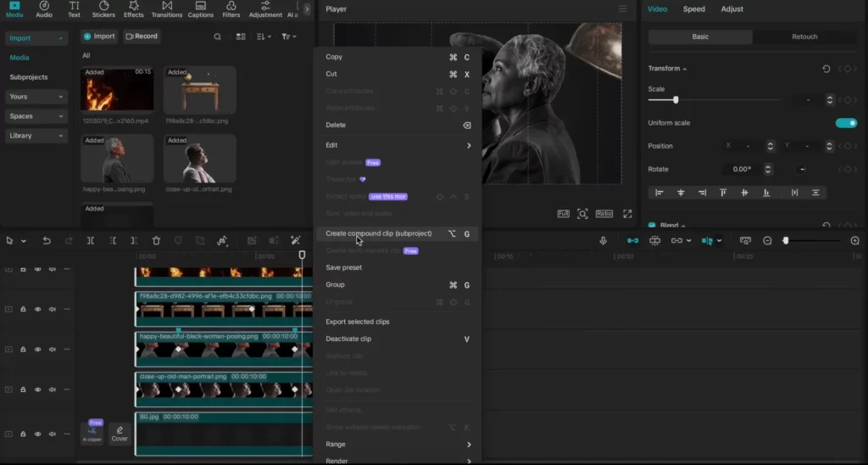
Task: Click the search icon in the media panel
Action: 218,36
